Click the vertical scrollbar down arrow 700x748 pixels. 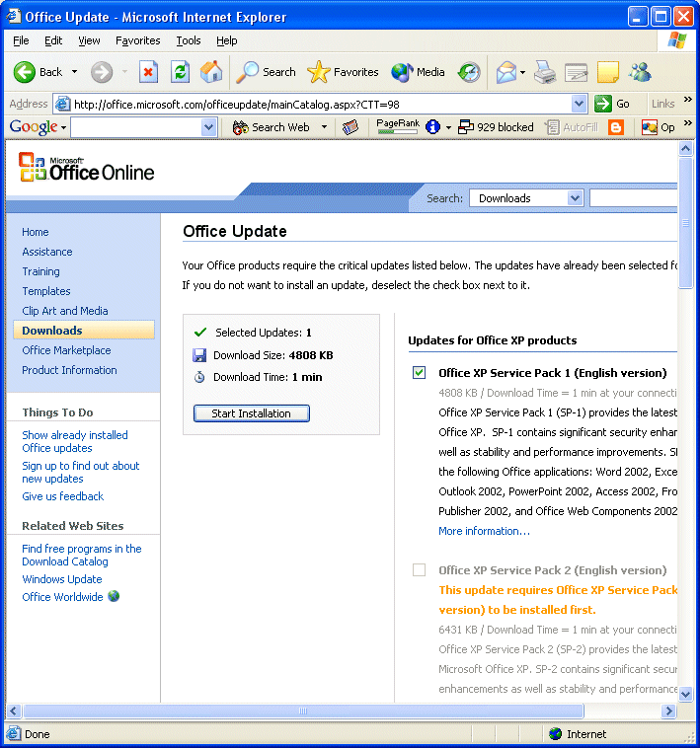686,694
